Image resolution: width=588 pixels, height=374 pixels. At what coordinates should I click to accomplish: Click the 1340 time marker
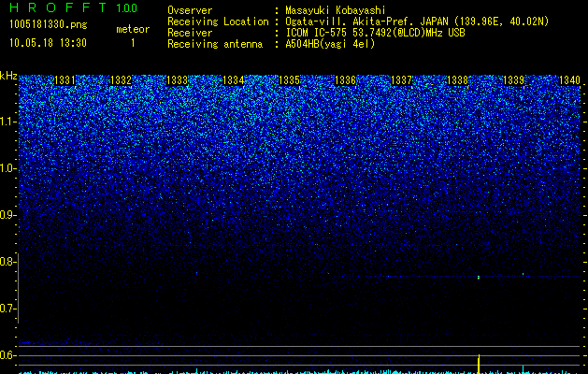click(x=569, y=80)
